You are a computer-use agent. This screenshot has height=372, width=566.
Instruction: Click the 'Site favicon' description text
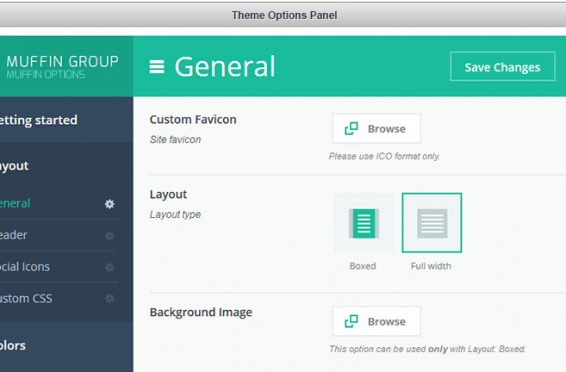(x=175, y=140)
